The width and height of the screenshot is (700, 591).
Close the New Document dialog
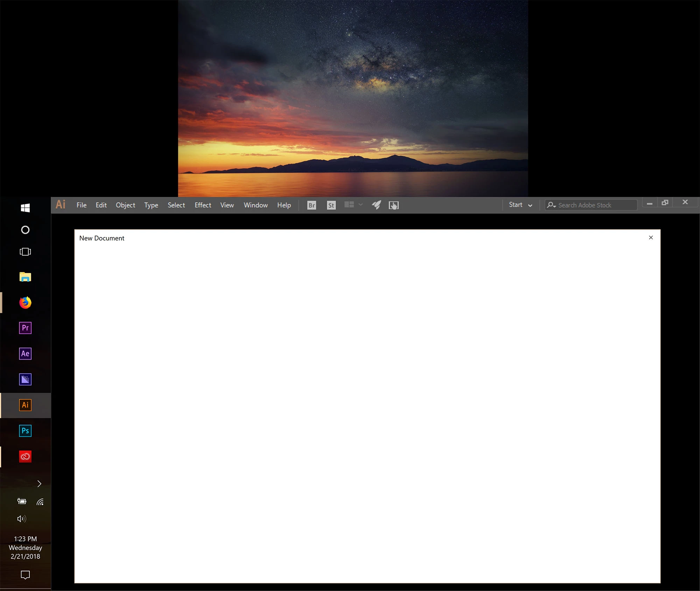[651, 238]
